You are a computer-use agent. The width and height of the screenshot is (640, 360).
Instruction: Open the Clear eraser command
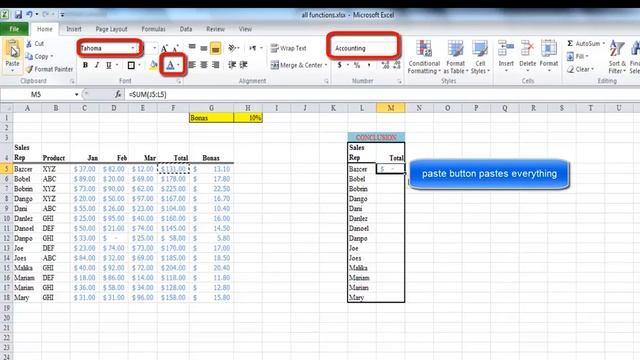pos(580,69)
